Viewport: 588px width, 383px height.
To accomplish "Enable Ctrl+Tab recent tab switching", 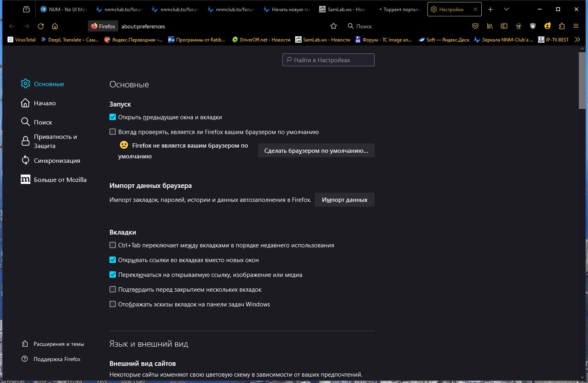I will (113, 245).
